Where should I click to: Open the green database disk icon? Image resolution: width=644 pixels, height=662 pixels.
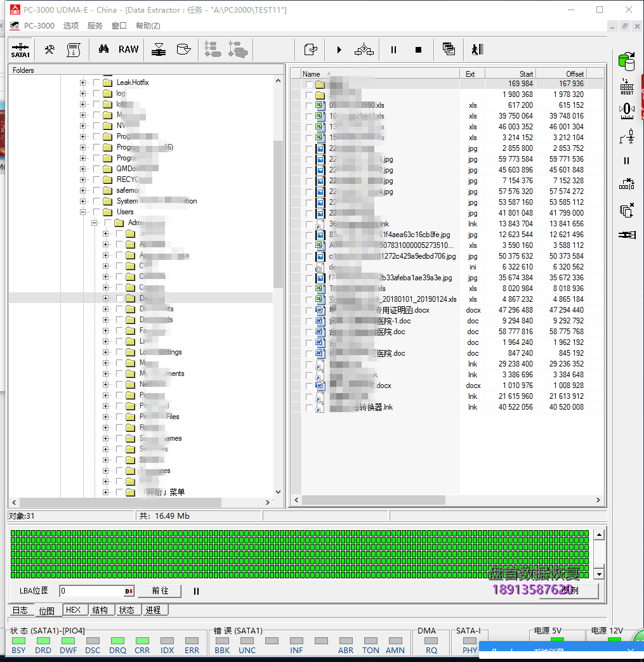point(626,62)
